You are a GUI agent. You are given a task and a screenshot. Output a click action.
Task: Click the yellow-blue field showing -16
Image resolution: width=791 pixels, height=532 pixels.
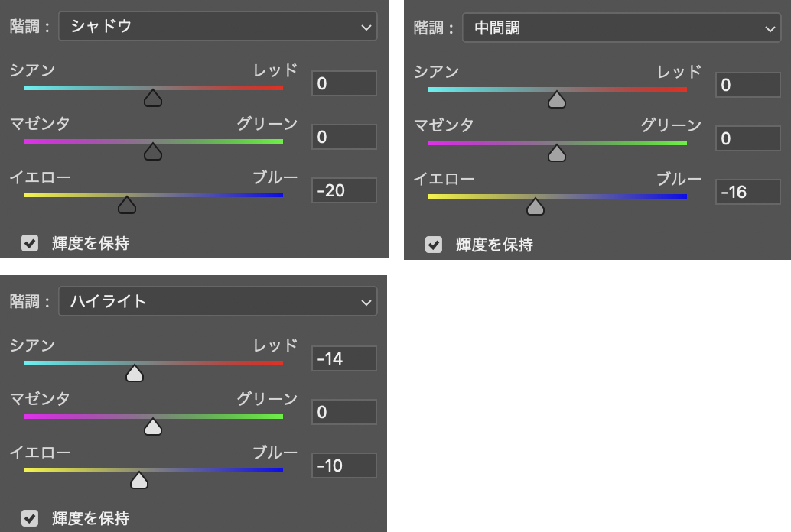point(747,192)
